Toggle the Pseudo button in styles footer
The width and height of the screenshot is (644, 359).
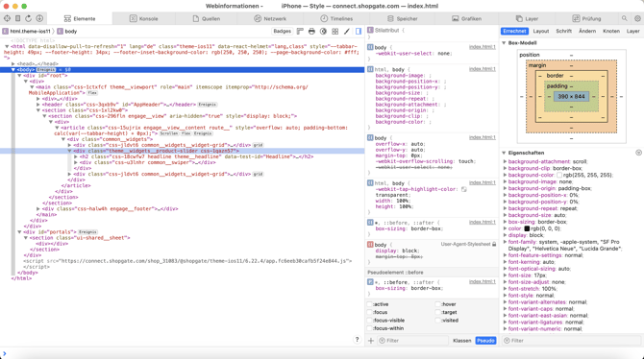485,341
